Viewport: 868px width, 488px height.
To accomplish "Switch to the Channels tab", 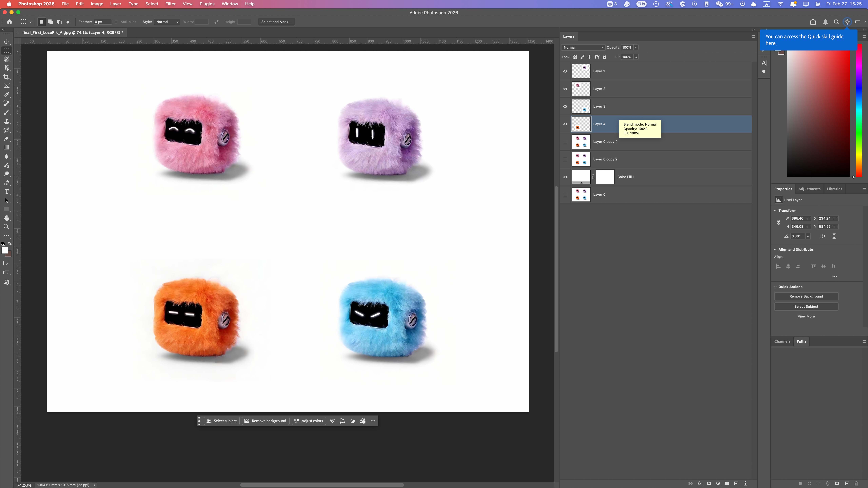I will point(782,341).
